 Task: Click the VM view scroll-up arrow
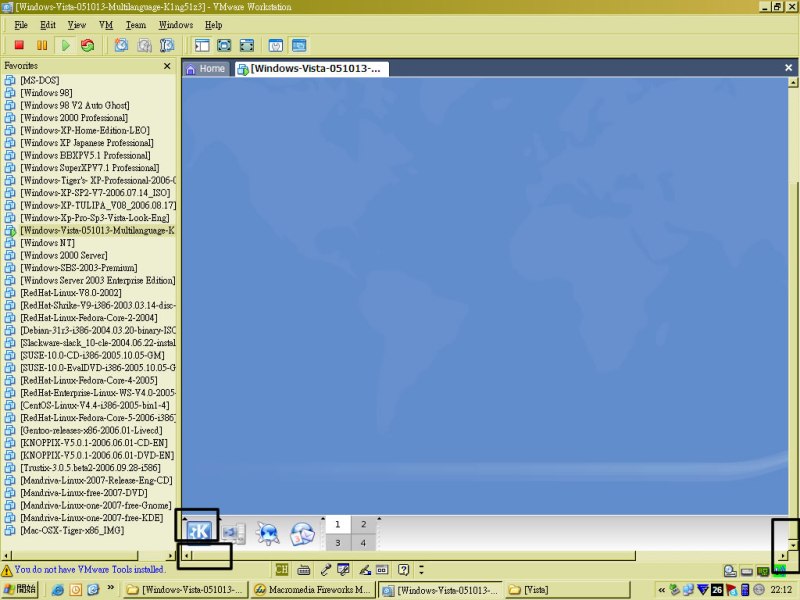point(793,82)
